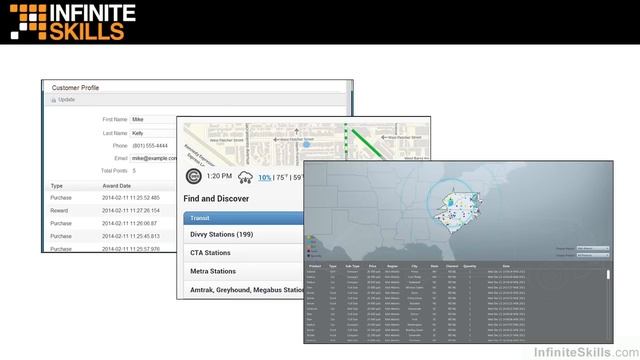Viewport: 640px width, 360px height.
Task: Click the data table's vertical scrollbar thumb
Action: (x=608, y=275)
